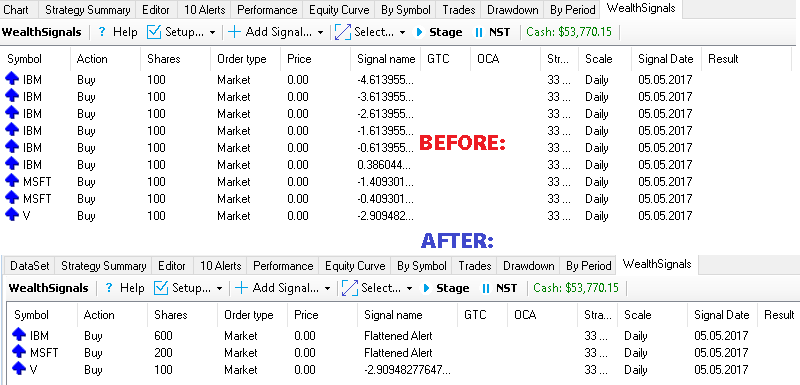
Task: Click the Select icon in top toolbar
Action: (x=343, y=32)
